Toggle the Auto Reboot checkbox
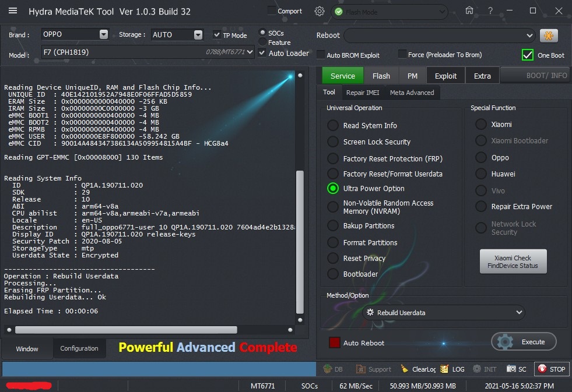The height and width of the screenshot is (392, 572). pos(335,342)
